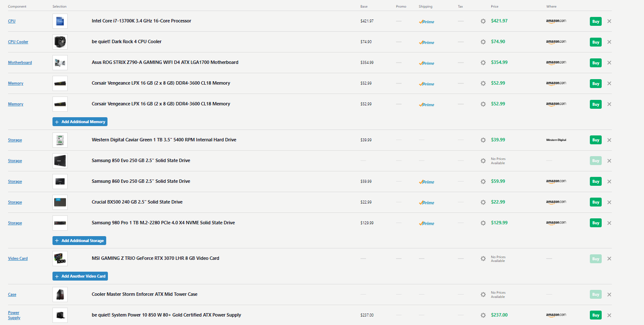Open the Case component link
The width and height of the screenshot is (644, 325).
tap(12, 295)
